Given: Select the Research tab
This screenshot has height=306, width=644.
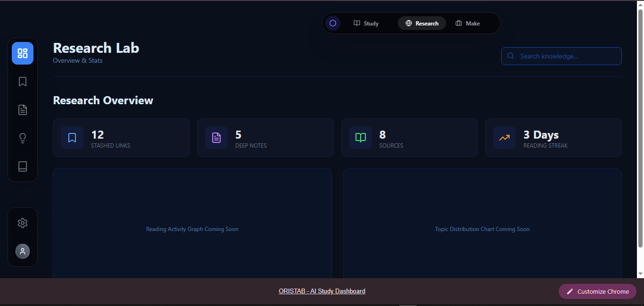Looking at the screenshot, I should (x=422, y=23).
